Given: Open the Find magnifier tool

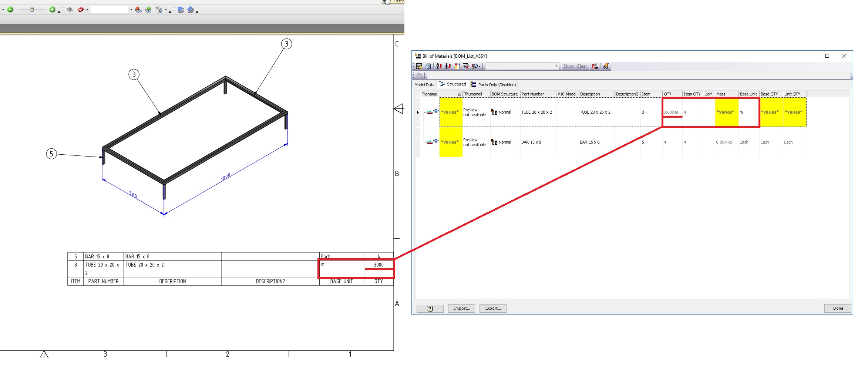Looking at the screenshot, I should (x=475, y=66).
